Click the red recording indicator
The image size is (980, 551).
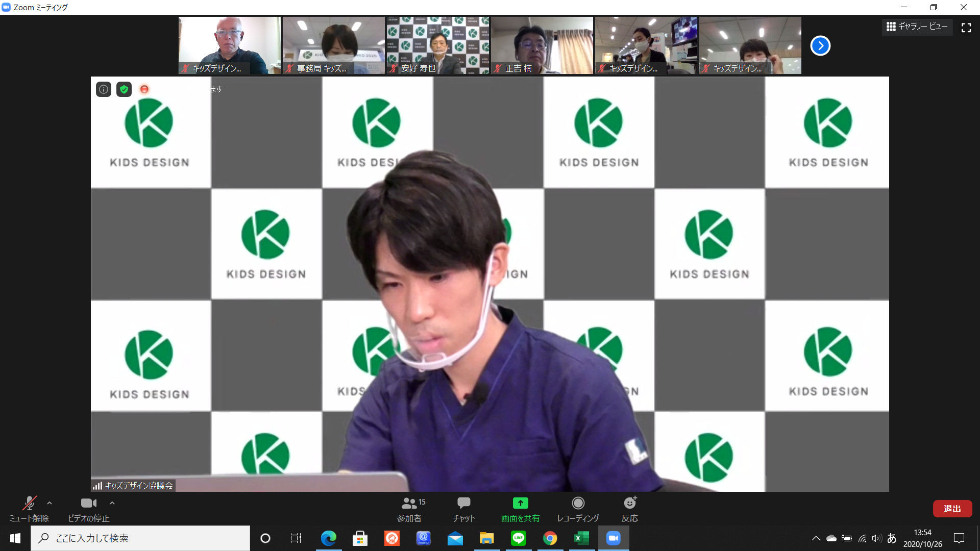point(144,89)
